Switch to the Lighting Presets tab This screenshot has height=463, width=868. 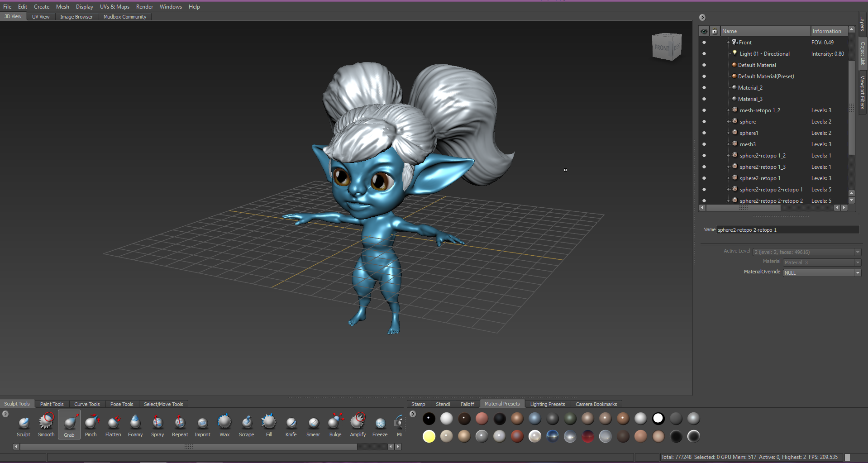click(x=548, y=404)
